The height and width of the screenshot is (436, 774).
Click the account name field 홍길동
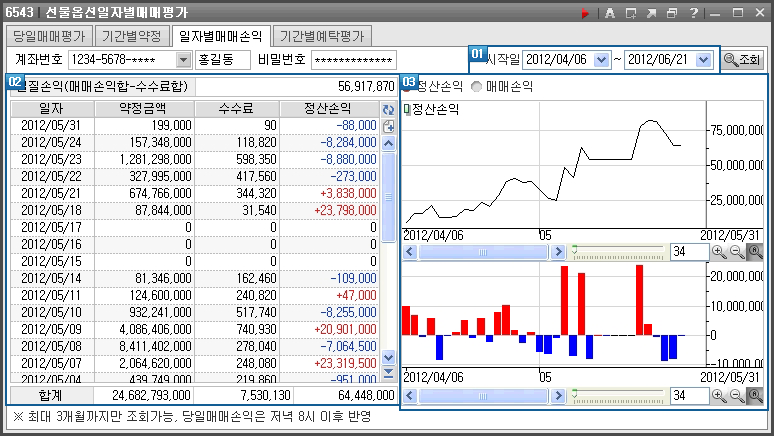pyautogui.click(x=223, y=60)
